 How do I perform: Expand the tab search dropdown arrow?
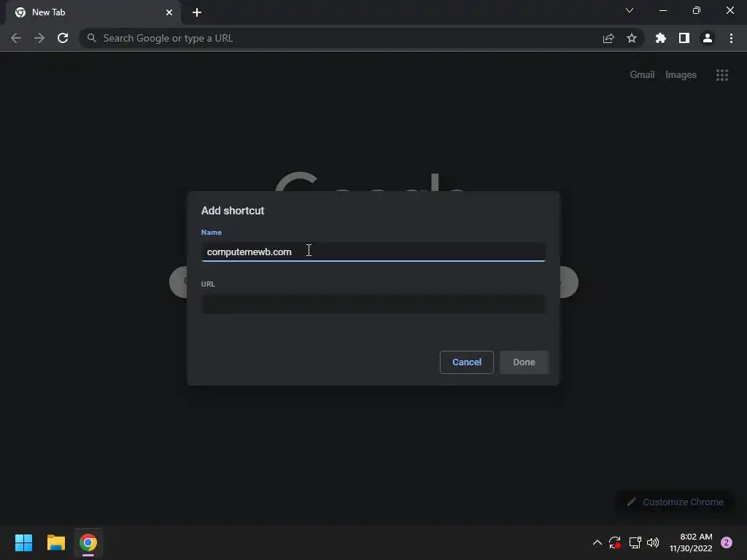pos(630,10)
